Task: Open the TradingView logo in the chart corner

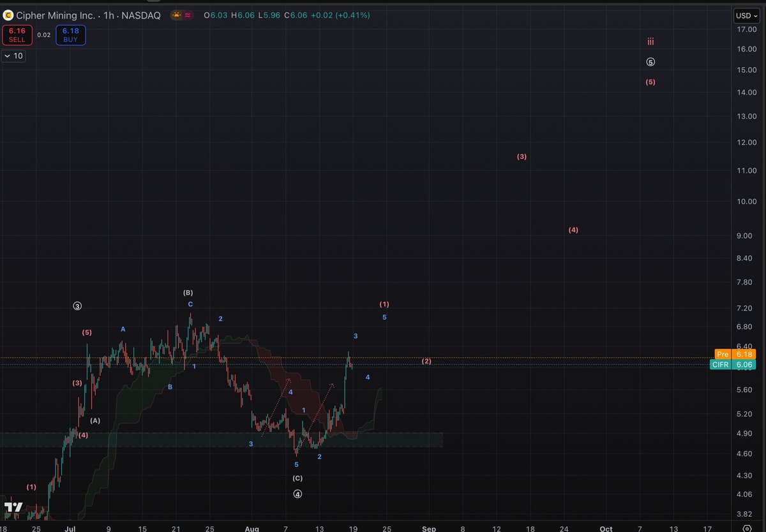Action: pos(13,508)
